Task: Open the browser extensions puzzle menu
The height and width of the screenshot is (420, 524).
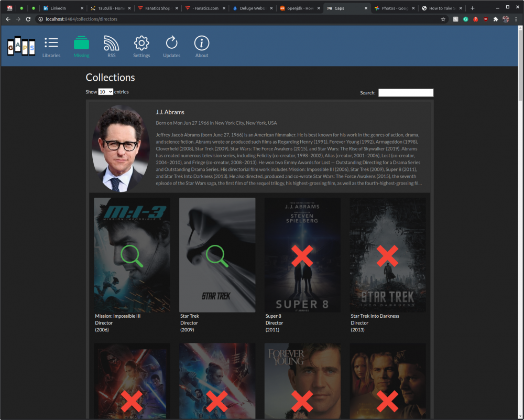Action: coord(496,19)
